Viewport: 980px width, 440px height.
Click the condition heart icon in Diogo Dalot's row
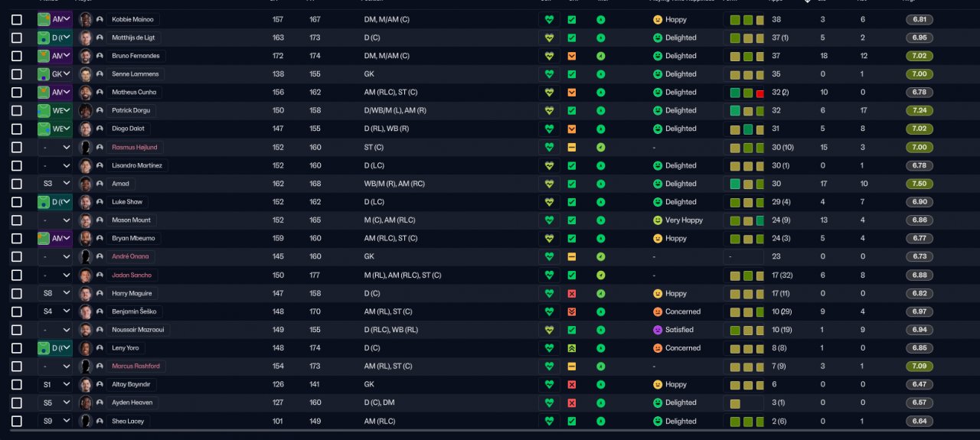pos(549,129)
